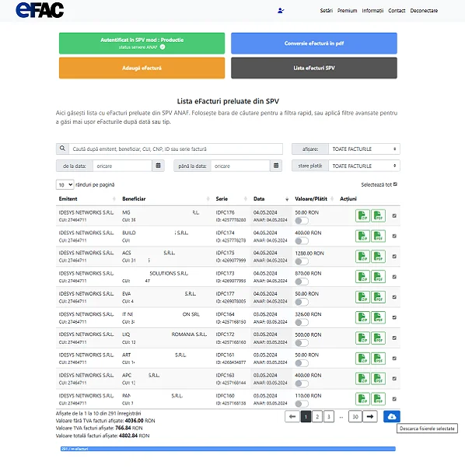
Task: Open calendar picker for 'până la data'
Action: tap(276, 166)
